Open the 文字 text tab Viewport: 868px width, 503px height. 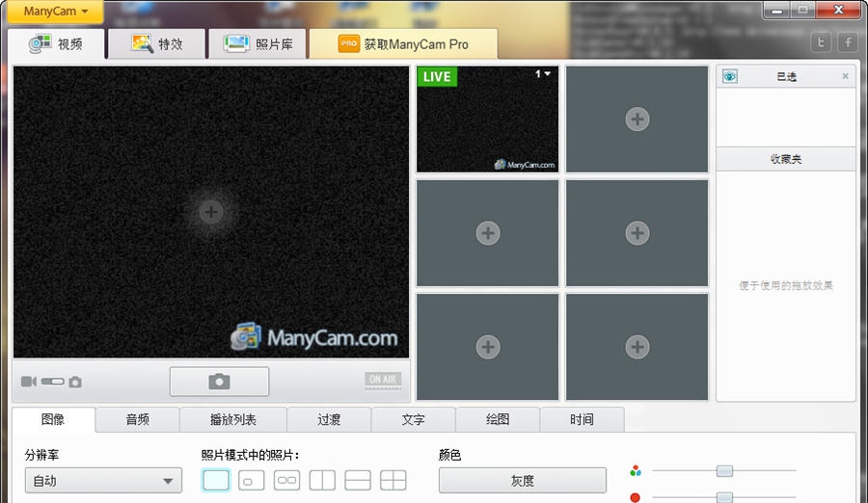click(x=414, y=419)
